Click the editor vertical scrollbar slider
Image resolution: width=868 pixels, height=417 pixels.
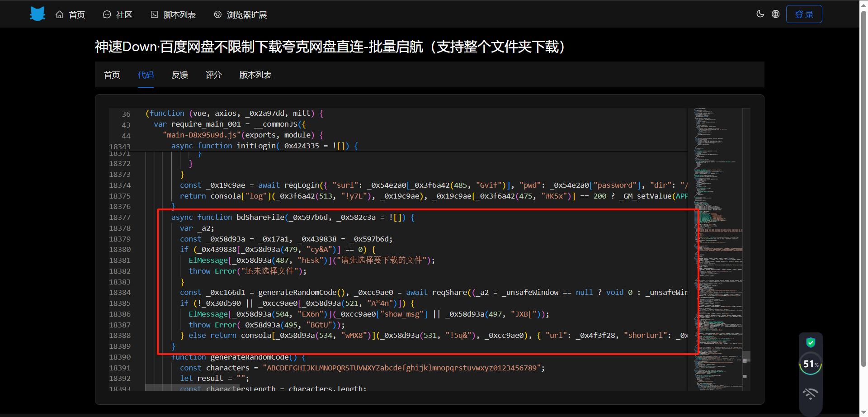click(x=746, y=357)
